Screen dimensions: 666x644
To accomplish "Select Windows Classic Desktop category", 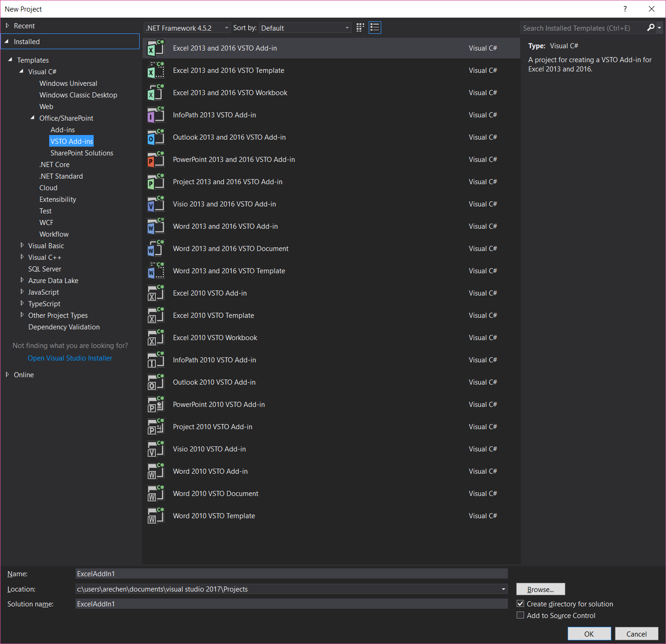I will tap(78, 95).
